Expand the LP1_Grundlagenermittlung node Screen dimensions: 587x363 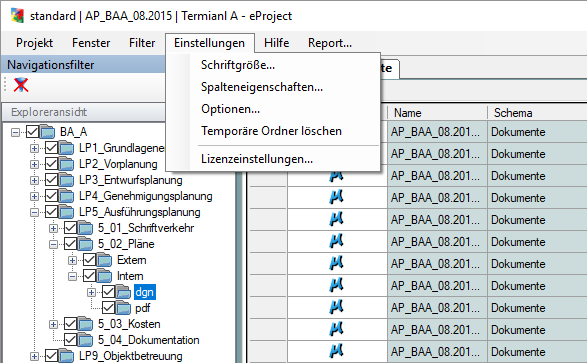pyautogui.click(x=34, y=148)
